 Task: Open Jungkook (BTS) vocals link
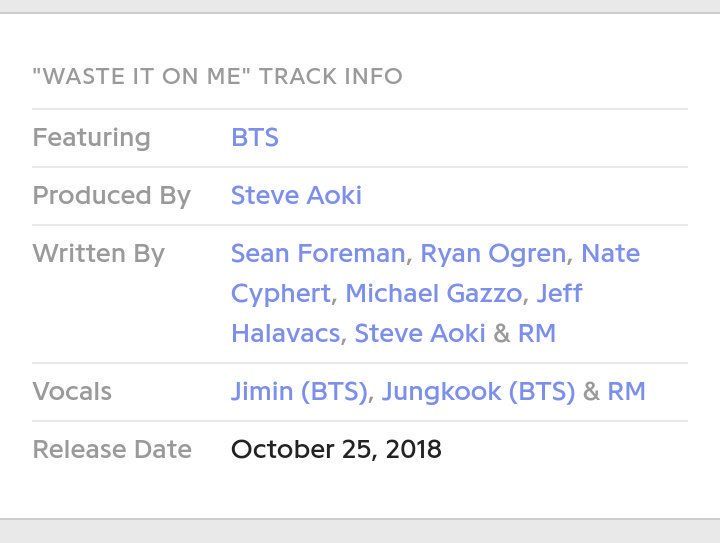(x=478, y=392)
